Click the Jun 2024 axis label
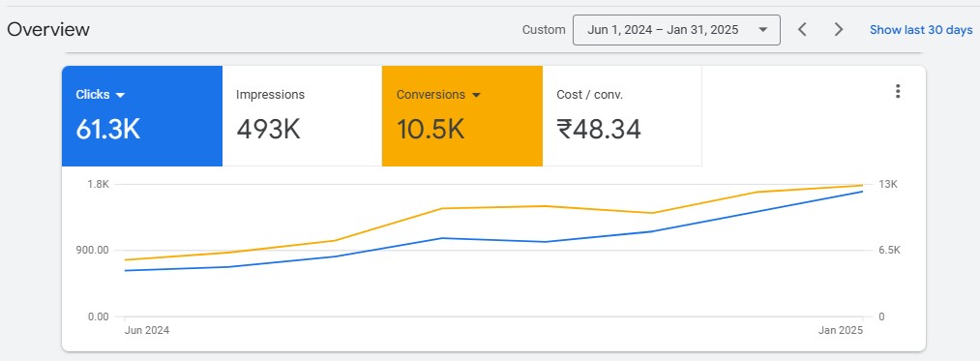Screen dimensions: 980x361 point(147,330)
